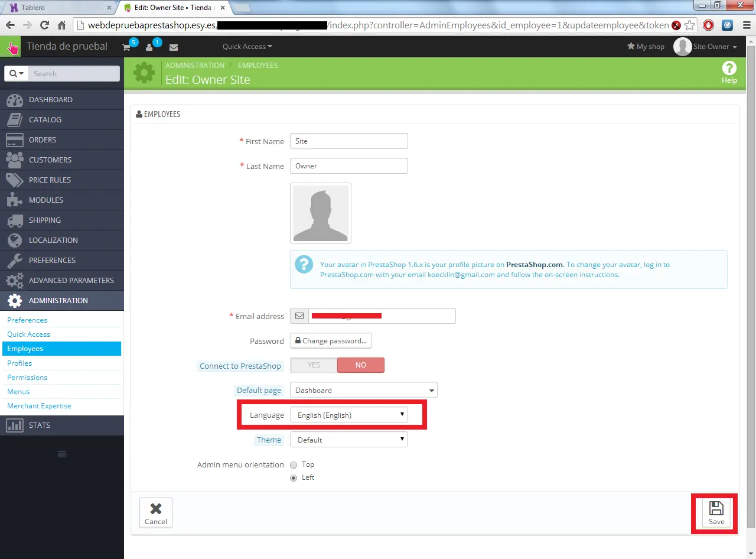
Task: Open the Price Rules section
Action: (62, 180)
